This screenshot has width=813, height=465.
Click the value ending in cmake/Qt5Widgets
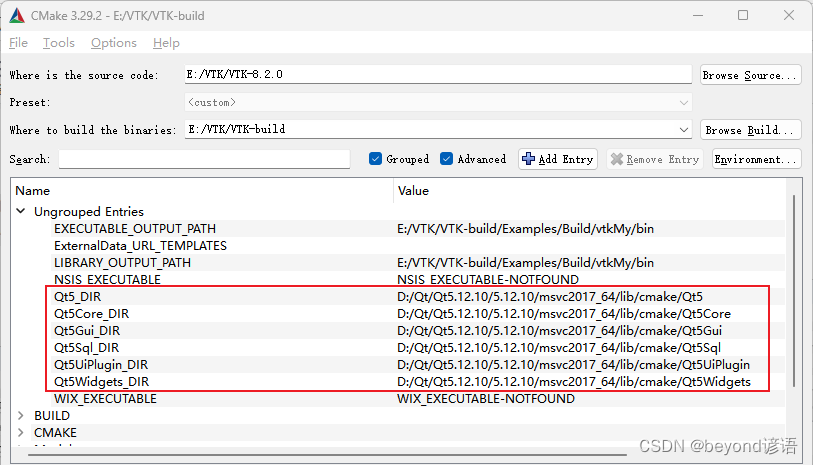[573, 382]
